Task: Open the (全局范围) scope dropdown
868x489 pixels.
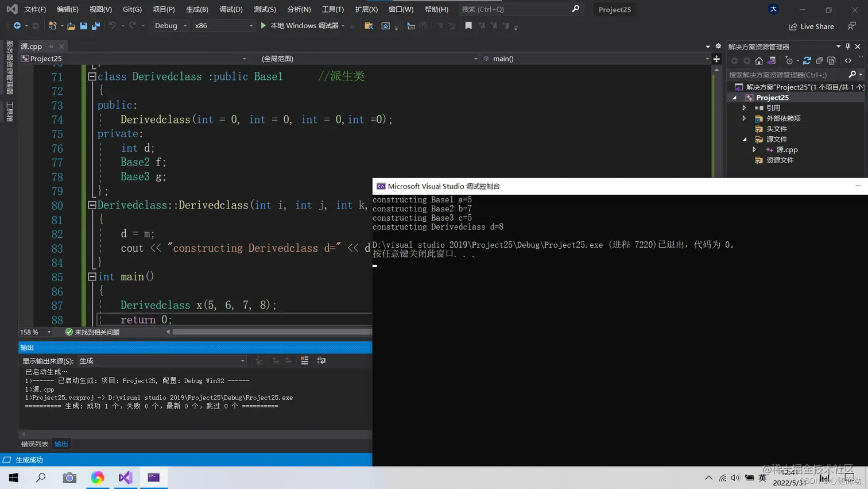Action: point(365,59)
